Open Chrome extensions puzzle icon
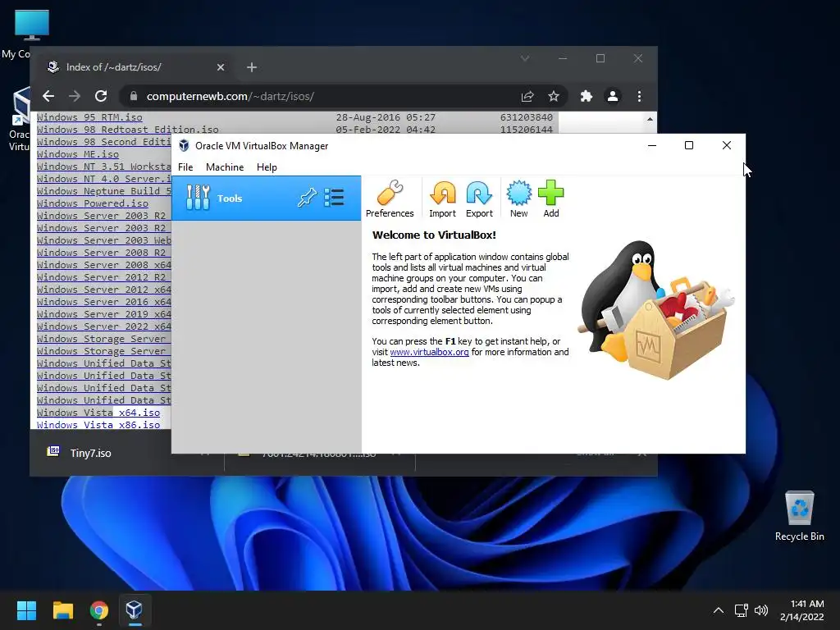Image resolution: width=840 pixels, height=630 pixels. click(586, 97)
